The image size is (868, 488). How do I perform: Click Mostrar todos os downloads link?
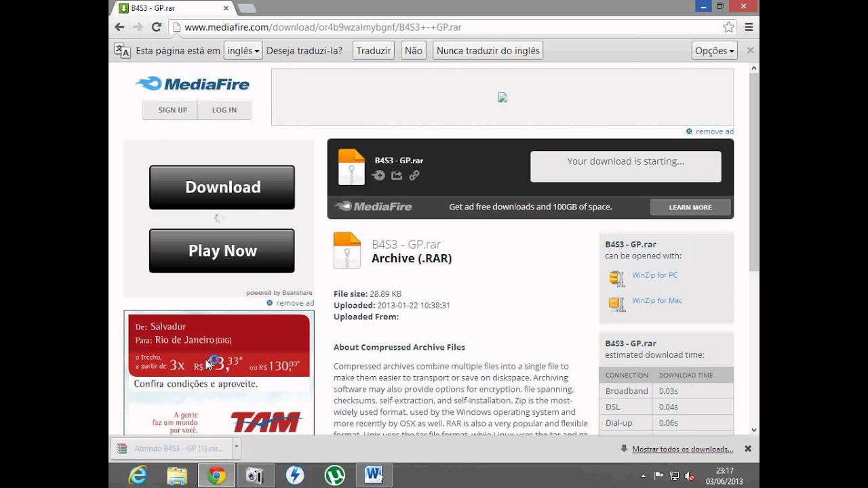[682, 449]
